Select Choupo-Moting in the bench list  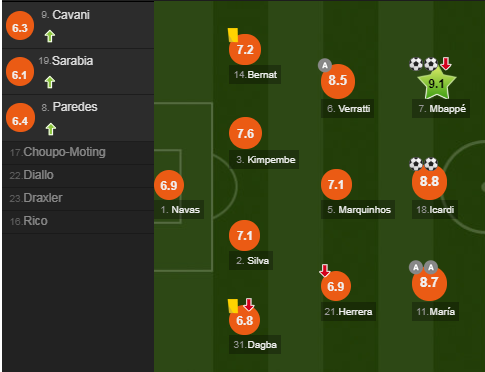coord(78,152)
